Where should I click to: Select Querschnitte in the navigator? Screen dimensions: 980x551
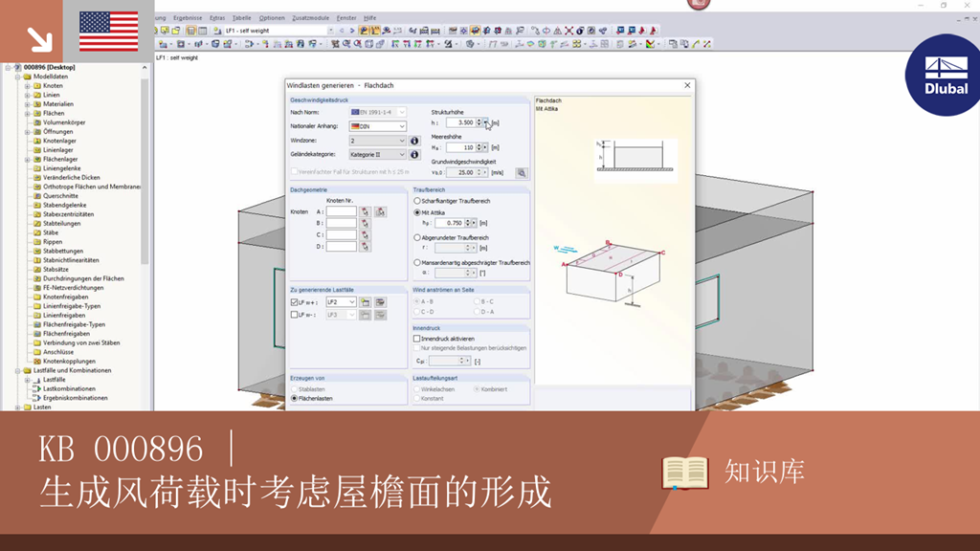coord(60,196)
